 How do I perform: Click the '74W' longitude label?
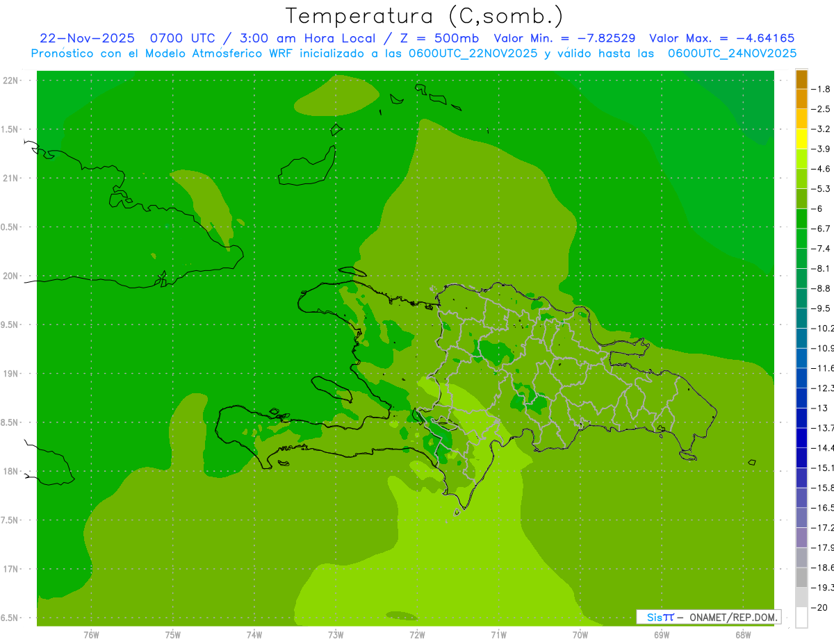(x=254, y=634)
